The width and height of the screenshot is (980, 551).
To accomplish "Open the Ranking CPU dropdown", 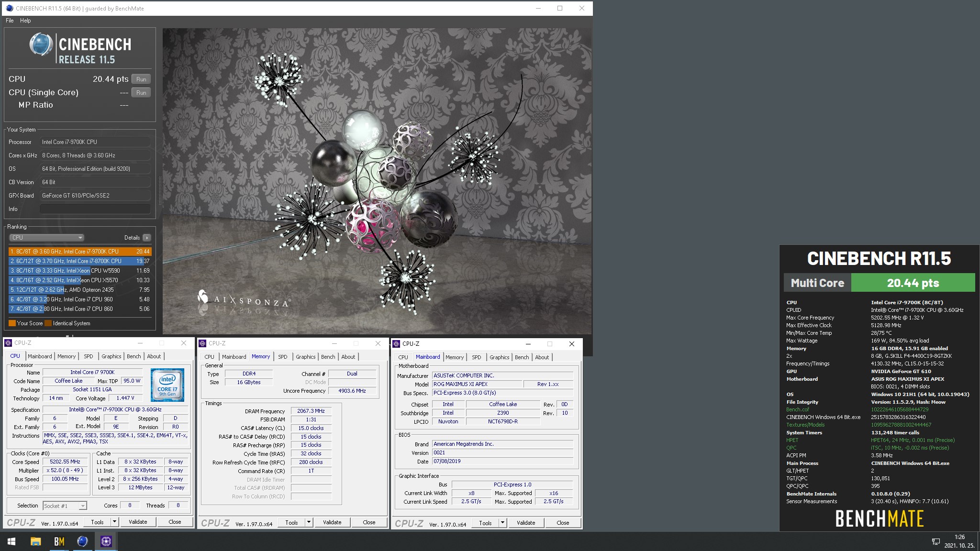I will point(46,238).
